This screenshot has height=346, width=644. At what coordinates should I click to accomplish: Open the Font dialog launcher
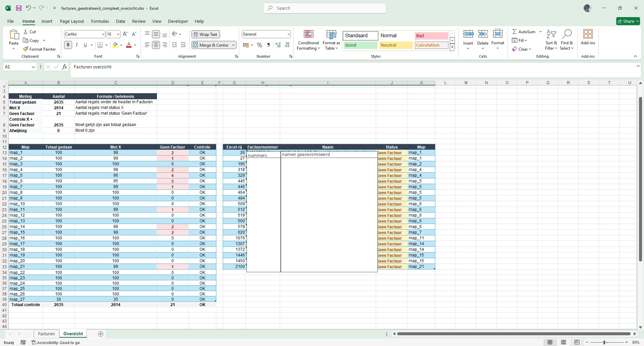point(138,56)
